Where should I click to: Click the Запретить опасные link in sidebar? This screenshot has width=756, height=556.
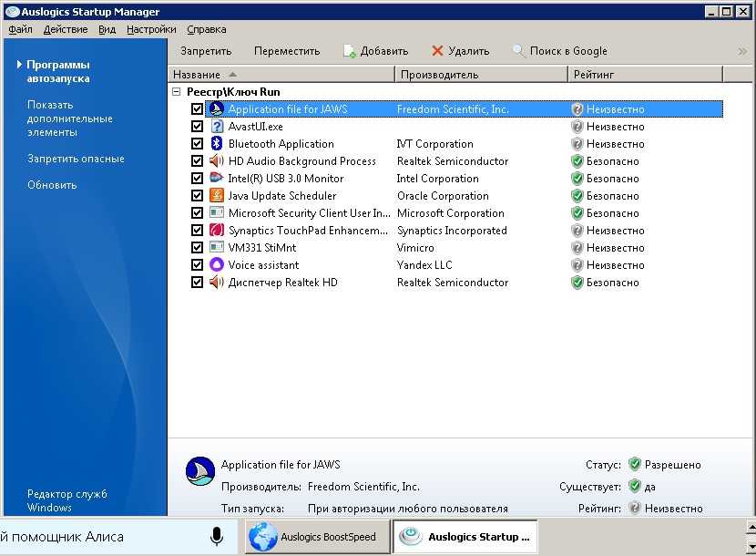coord(76,159)
